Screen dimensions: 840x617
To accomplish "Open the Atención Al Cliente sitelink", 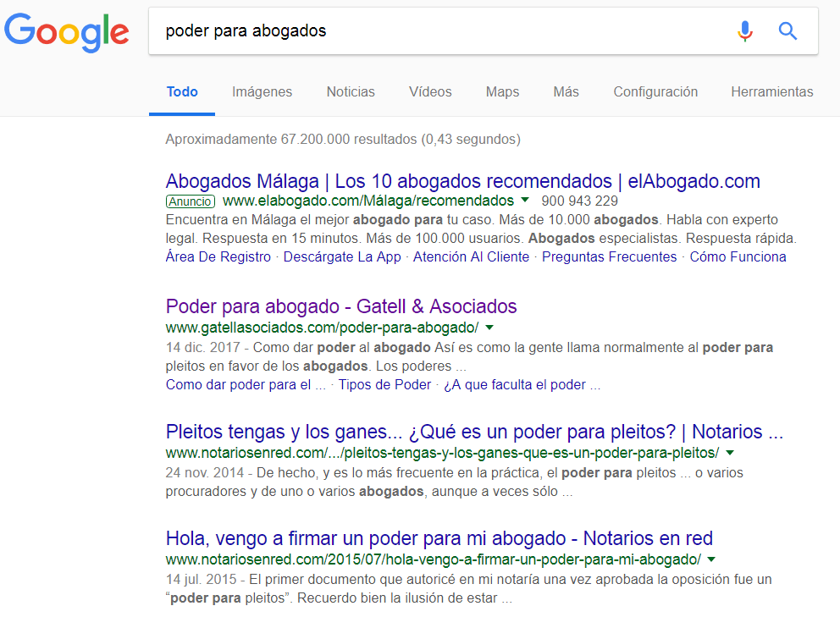I will pos(471,257).
